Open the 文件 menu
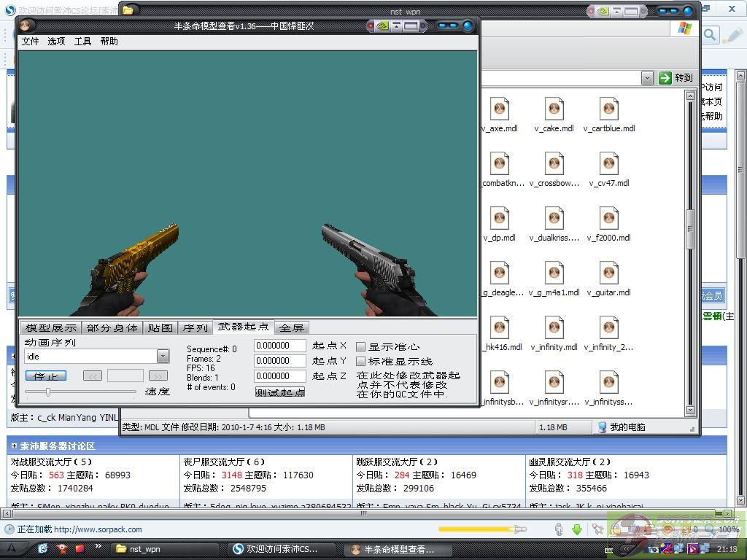Viewport: 747px width, 560px height. point(31,42)
